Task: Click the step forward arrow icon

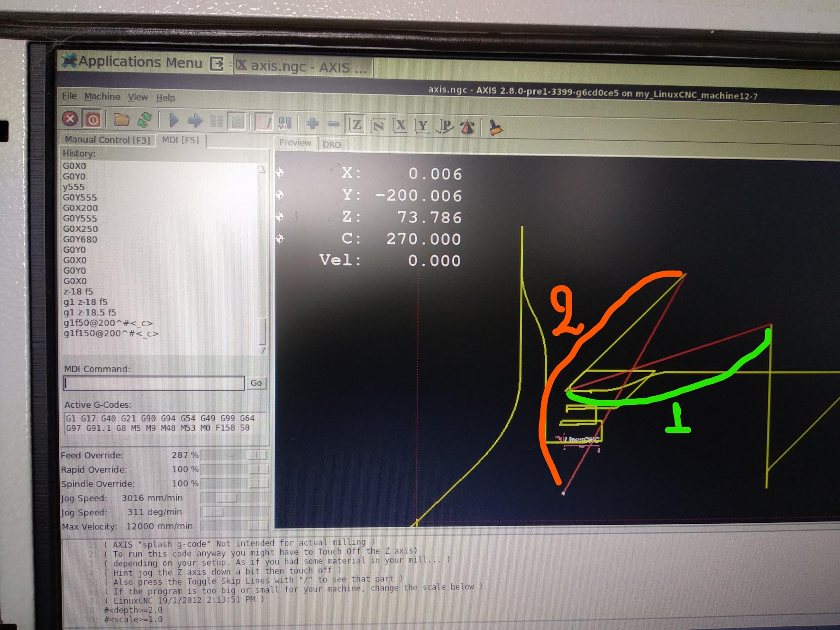Action: pos(194,121)
